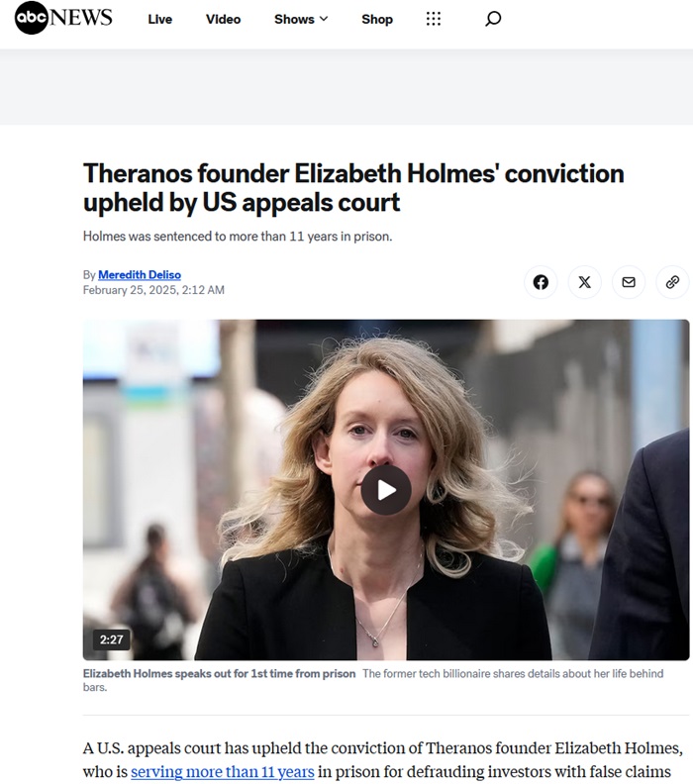Open the search magnifier icon
Viewport: 693px width, 784px height.
pos(493,19)
